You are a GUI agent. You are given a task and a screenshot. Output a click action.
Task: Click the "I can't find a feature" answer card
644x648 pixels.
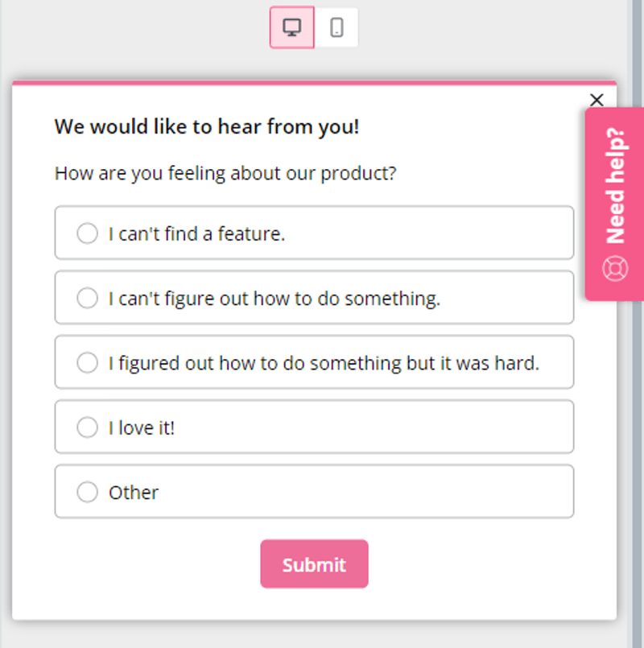[x=314, y=233]
